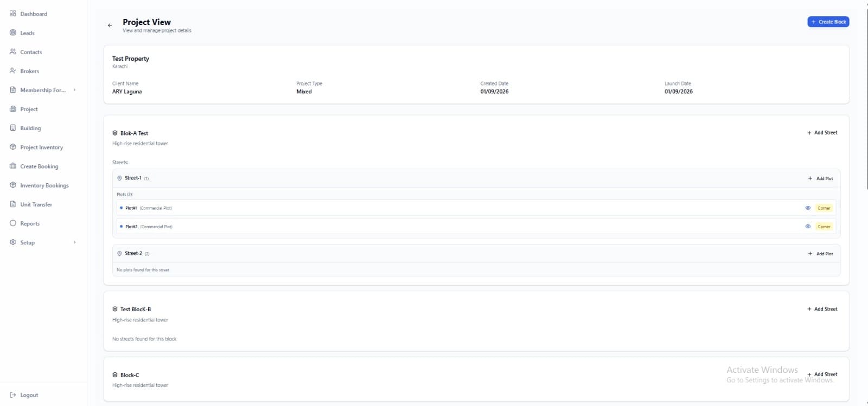Expand the Setup submenu chevron

coord(74,242)
